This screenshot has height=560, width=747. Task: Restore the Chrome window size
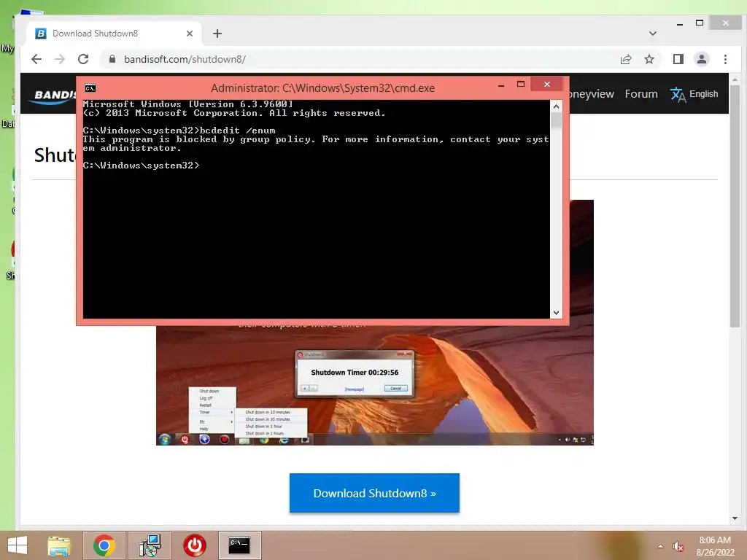click(x=700, y=23)
